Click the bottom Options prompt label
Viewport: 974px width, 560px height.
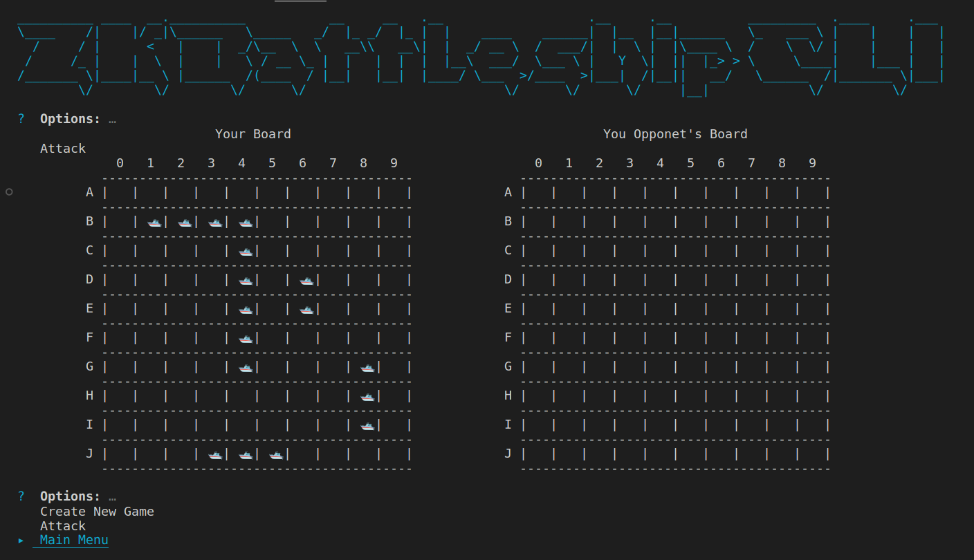[71, 496]
